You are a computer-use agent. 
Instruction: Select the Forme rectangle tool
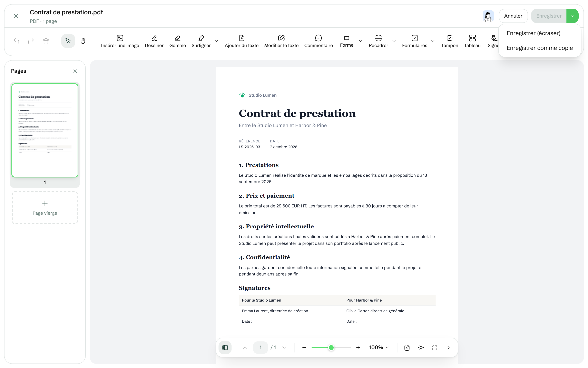[x=346, y=41]
